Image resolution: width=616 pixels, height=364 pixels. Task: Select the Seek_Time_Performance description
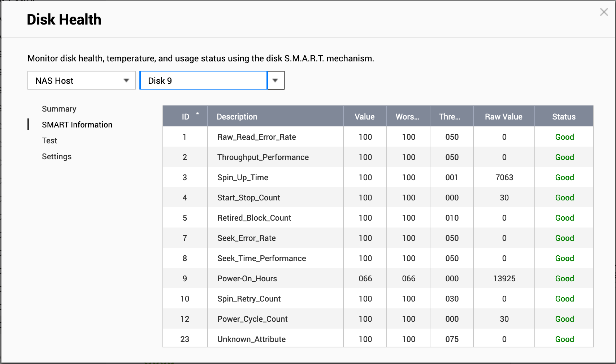262,258
